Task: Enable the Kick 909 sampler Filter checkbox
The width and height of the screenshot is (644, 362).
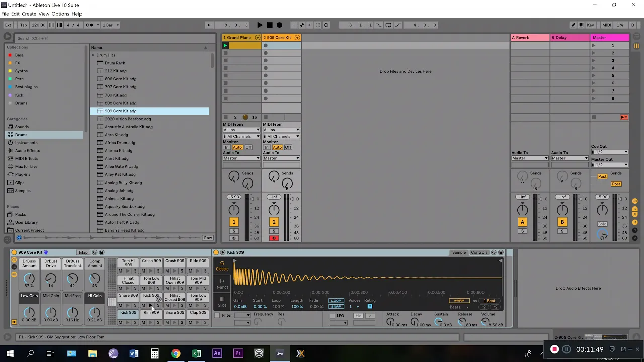Action: tap(217, 316)
